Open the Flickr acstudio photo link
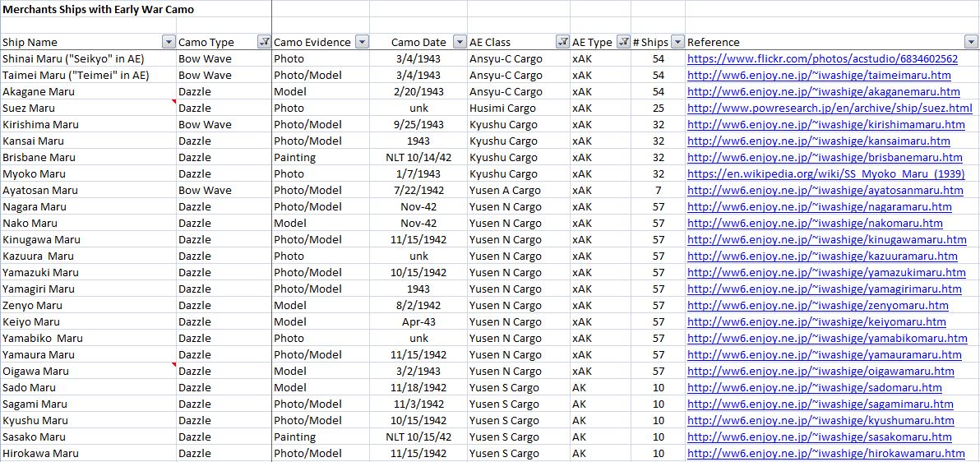The height and width of the screenshot is (462, 980). pyautogui.click(x=822, y=58)
